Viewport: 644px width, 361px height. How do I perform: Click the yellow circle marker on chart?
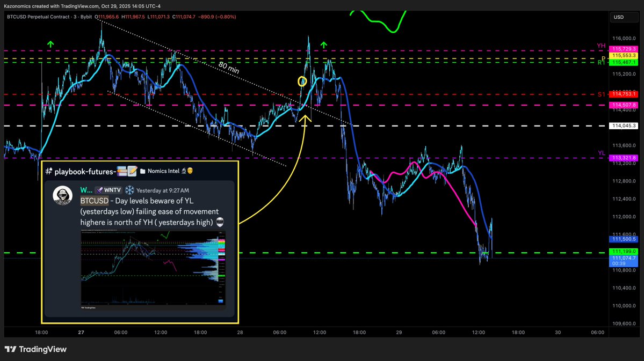coord(302,82)
